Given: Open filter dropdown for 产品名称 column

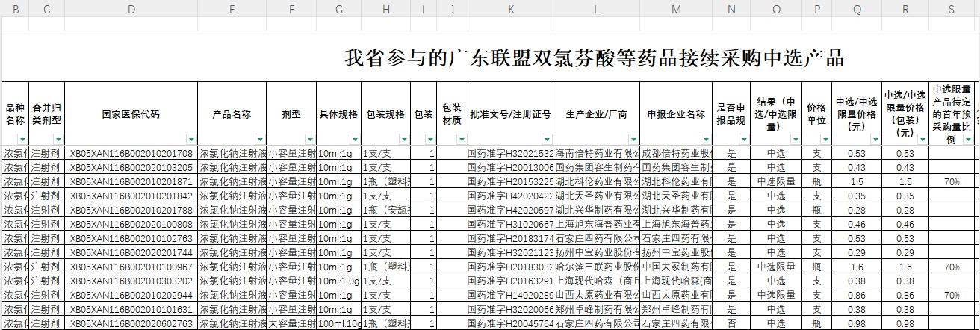Looking at the screenshot, I should pos(259,140).
